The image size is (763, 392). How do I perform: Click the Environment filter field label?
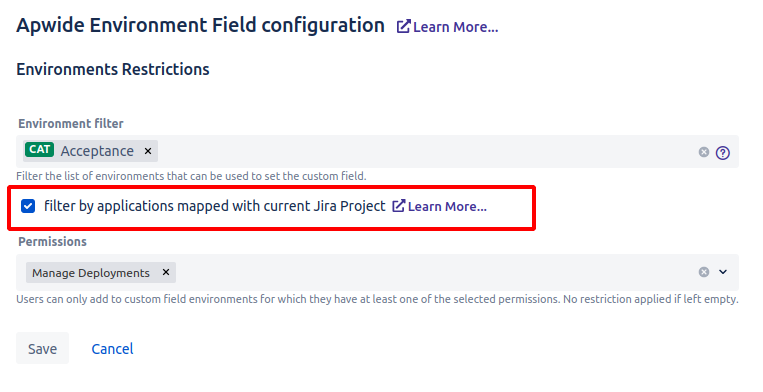coord(71,124)
